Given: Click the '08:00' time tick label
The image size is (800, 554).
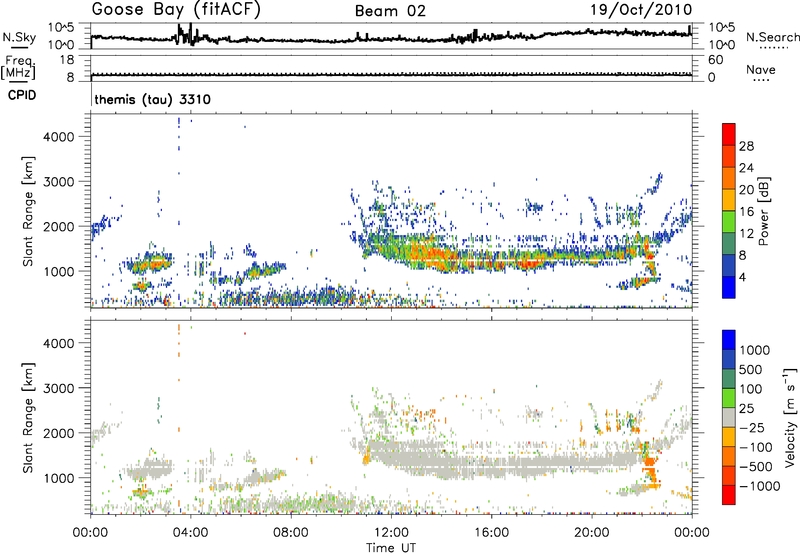Looking at the screenshot, I should tap(291, 533).
